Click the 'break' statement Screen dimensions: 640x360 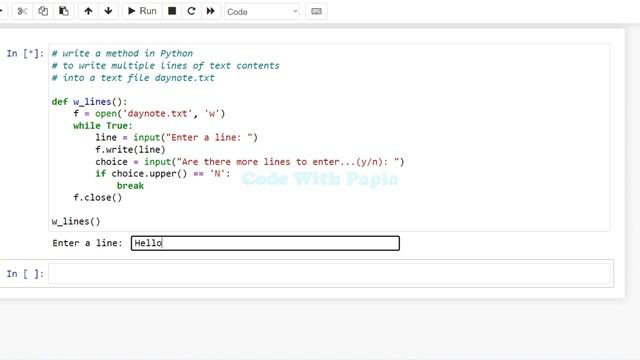click(x=130, y=186)
